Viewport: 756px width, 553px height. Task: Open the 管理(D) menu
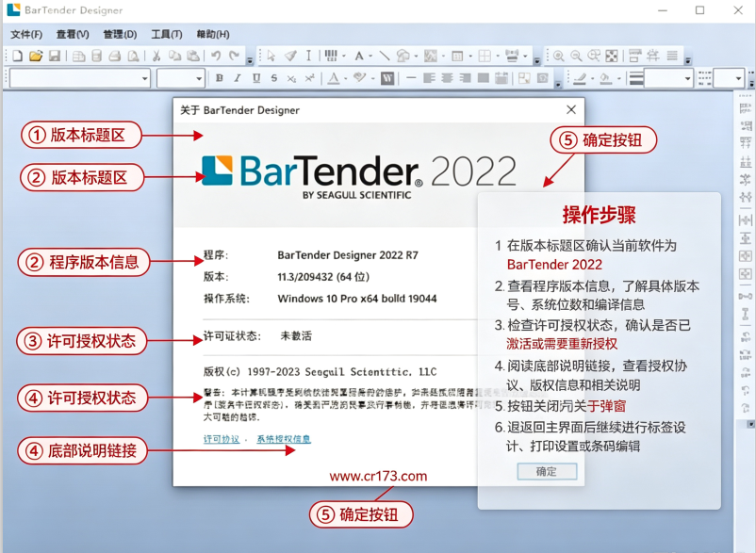(120, 34)
